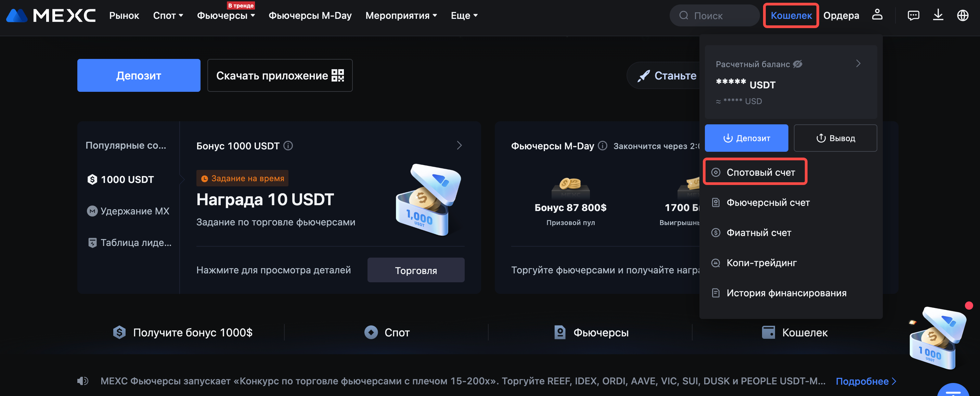Open balance details chevron in wallet panel
The image size is (980, 396).
(858, 64)
